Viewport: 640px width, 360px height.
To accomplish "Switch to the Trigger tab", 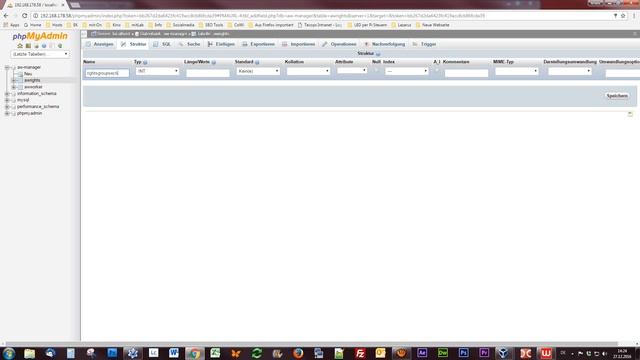I will [x=424, y=44].
